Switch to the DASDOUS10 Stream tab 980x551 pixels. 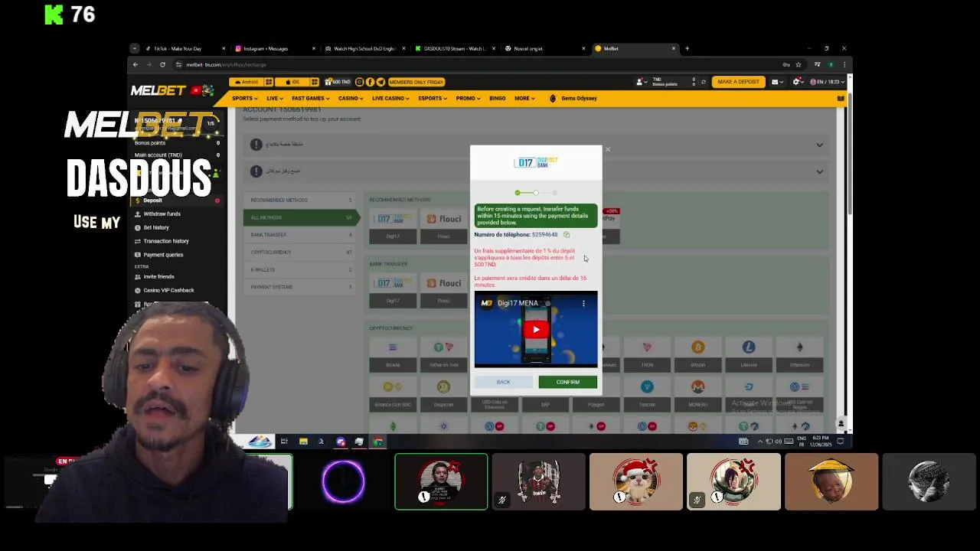point(455,48)
